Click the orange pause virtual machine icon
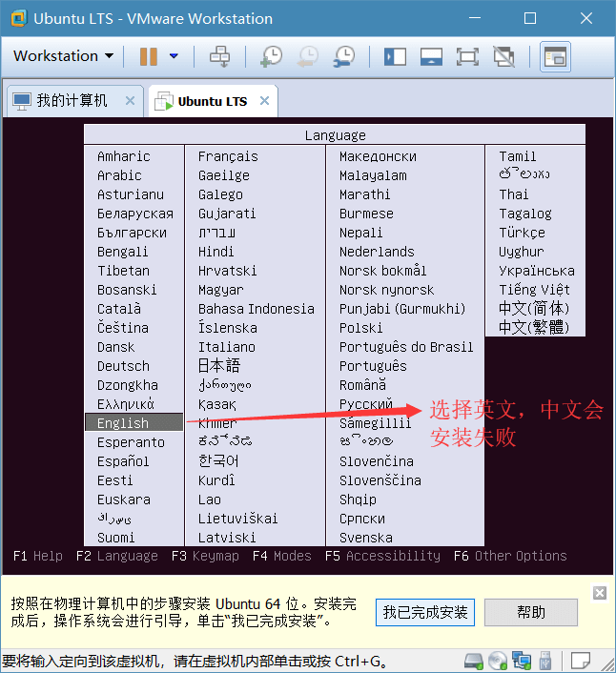This screenshot has width=616, height=673. (x=149, y=56)
